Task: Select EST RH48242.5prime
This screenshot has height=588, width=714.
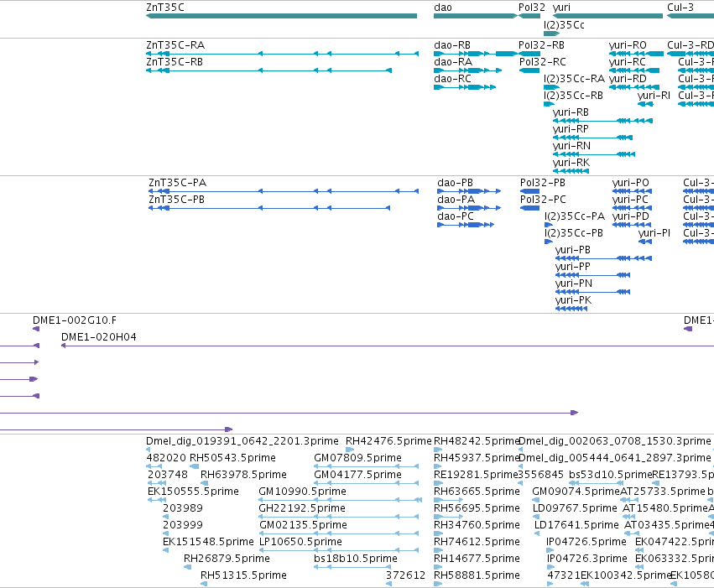Action: point(438,450)
